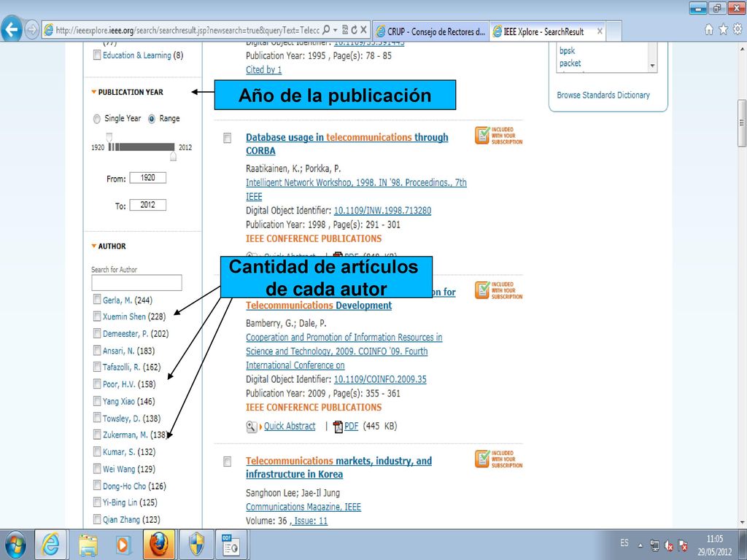
Task: Click the upper year-range slider handle
Action: pos(173,156)
